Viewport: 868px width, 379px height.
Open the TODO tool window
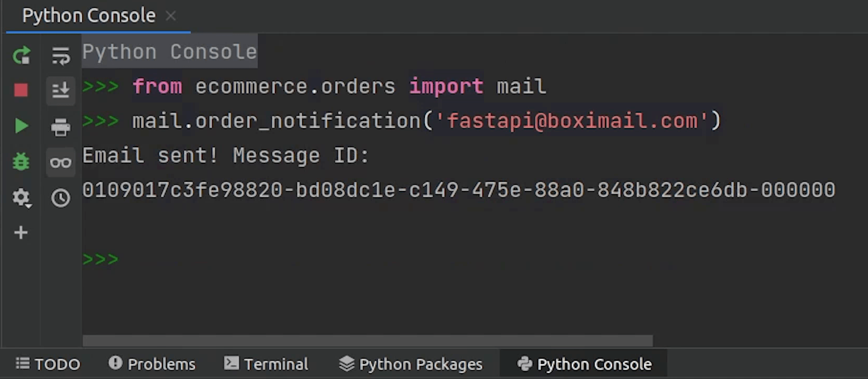tap(48, 364)
